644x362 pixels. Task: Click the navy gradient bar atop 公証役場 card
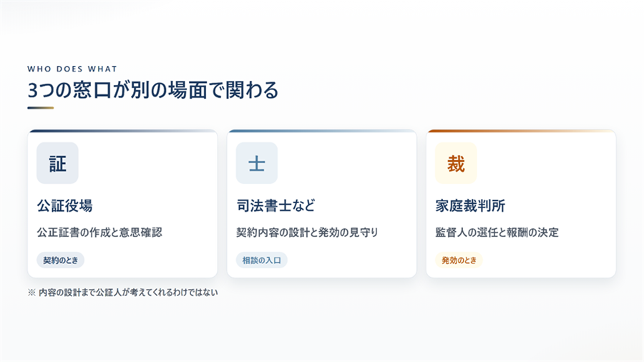[x=122, y=131]
